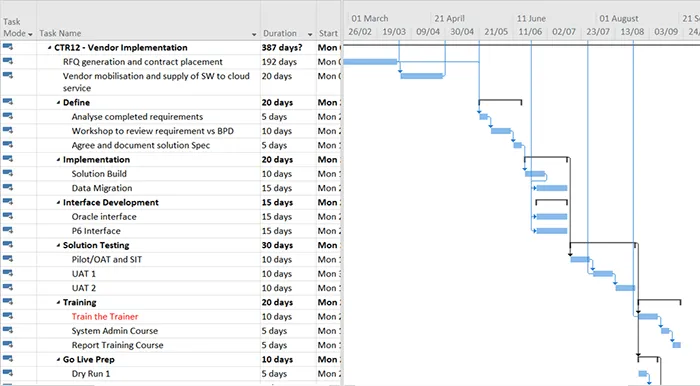Screen dimensions: 700x386
Task: Click task mode icon for Go Live Prep row
Action: point(8,359)
